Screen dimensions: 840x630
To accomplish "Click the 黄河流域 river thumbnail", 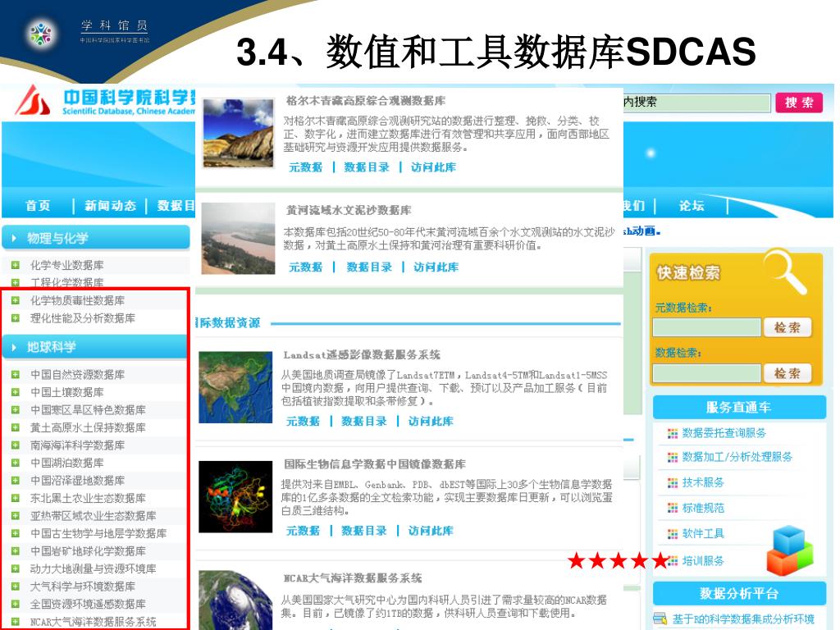I will pos(238,239).
